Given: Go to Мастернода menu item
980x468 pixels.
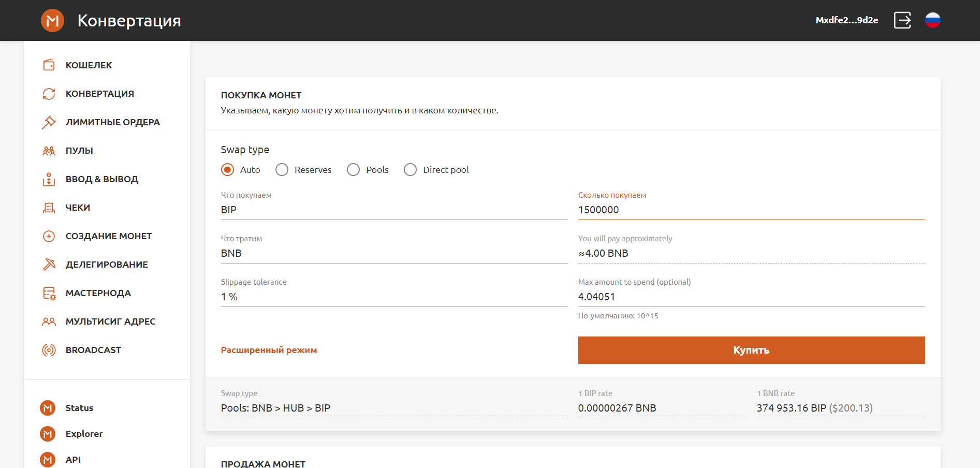Looking at the screenshot, I should [x=98, y=293].
